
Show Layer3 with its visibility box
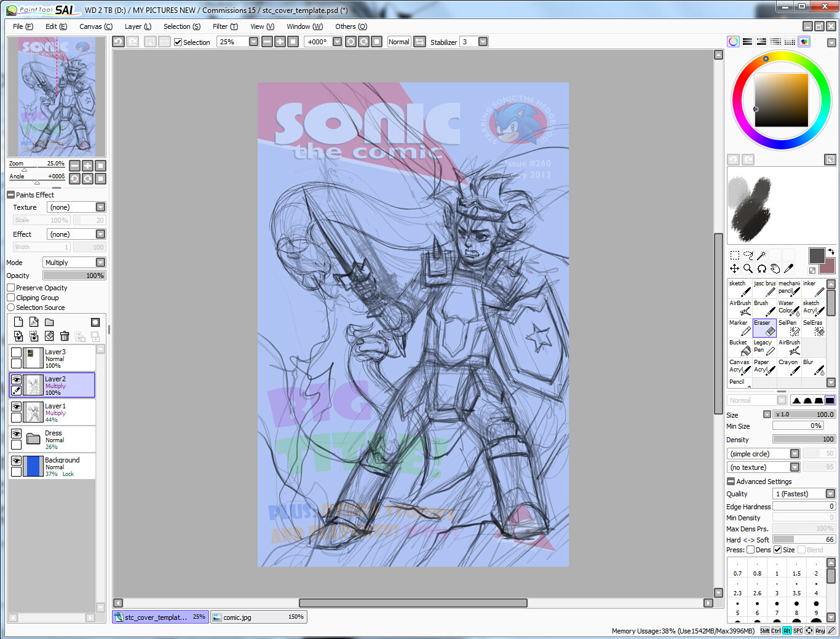(x=17, y=352)
